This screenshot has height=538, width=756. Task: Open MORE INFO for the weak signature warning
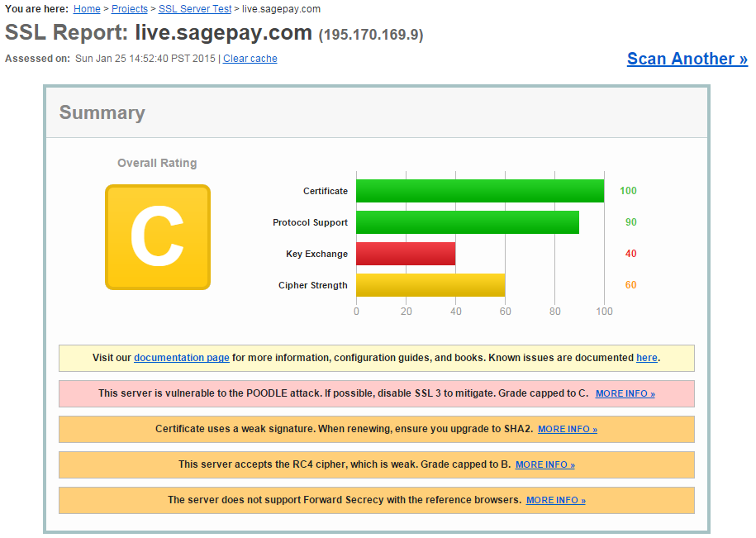(567, 429)
